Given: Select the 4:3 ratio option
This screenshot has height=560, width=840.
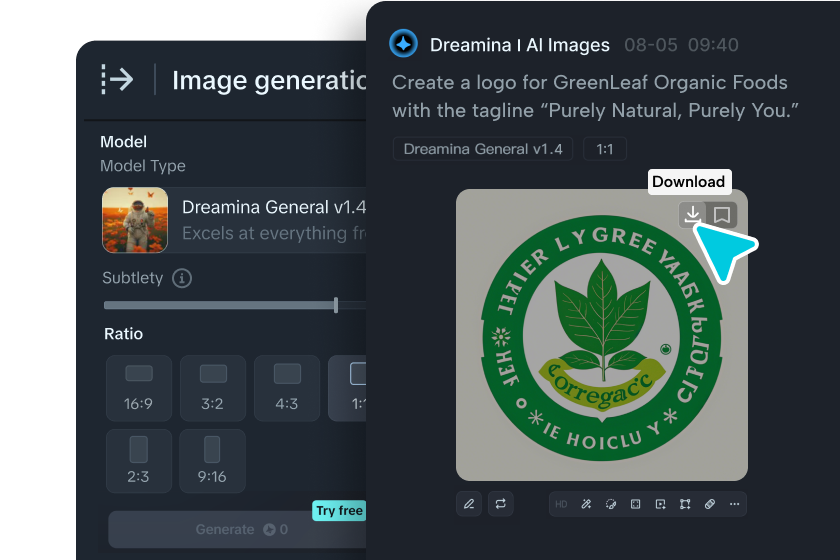Looking at the screenshot, I should (x=287, y=388).
